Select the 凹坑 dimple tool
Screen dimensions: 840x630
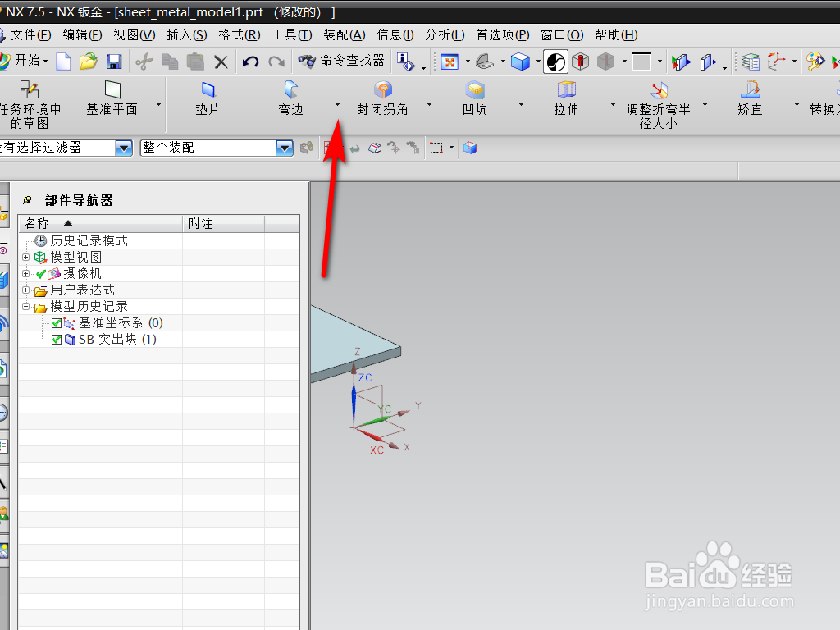475,98
